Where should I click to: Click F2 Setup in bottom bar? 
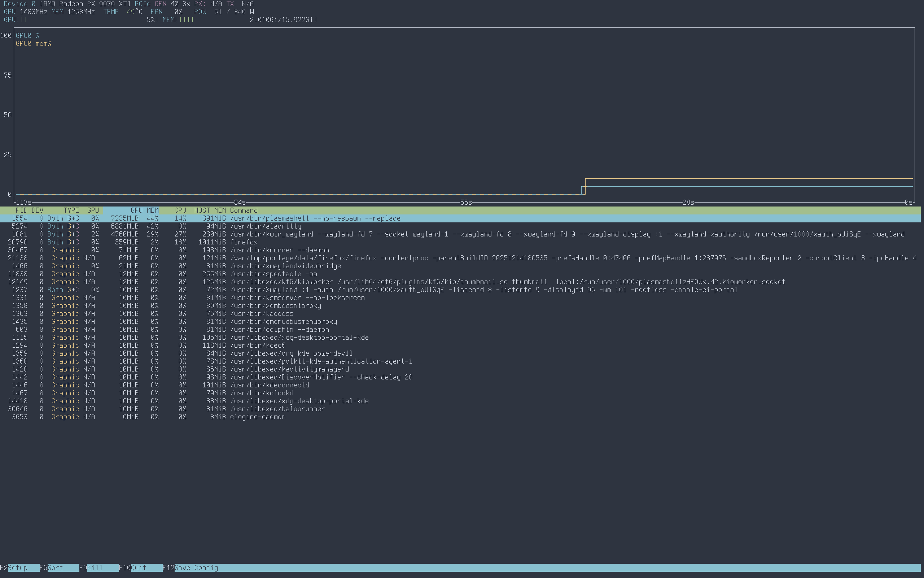[x=17, y=568]
